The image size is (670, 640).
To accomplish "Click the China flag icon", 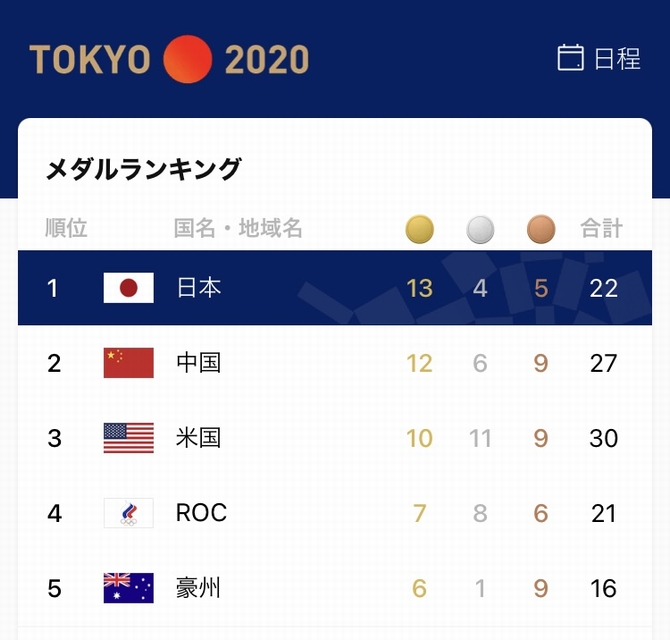I will click(x=128, y=363).
